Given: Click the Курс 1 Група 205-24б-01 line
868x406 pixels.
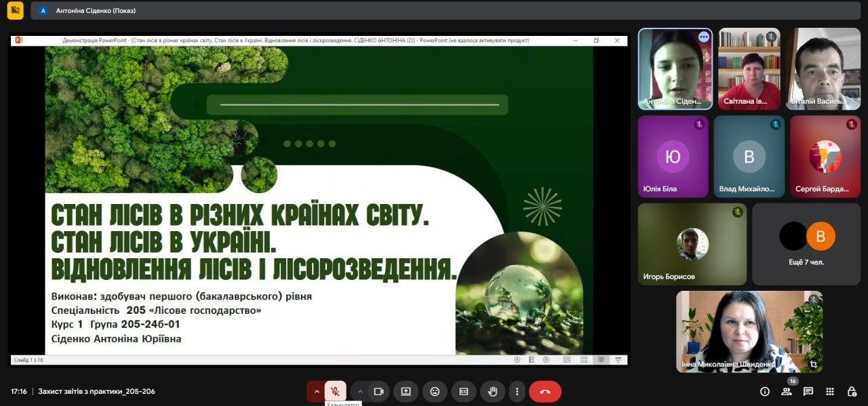Looking at the screenshot, I should (x=116, y=324).
